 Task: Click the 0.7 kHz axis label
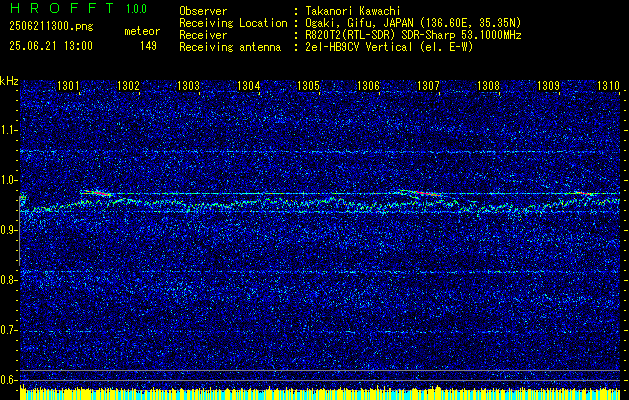[7, 330]
